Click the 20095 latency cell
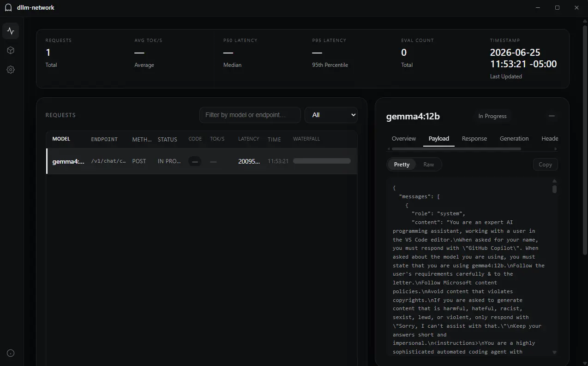The height and width of the screenshot is (366, 588). coord(249,161)
